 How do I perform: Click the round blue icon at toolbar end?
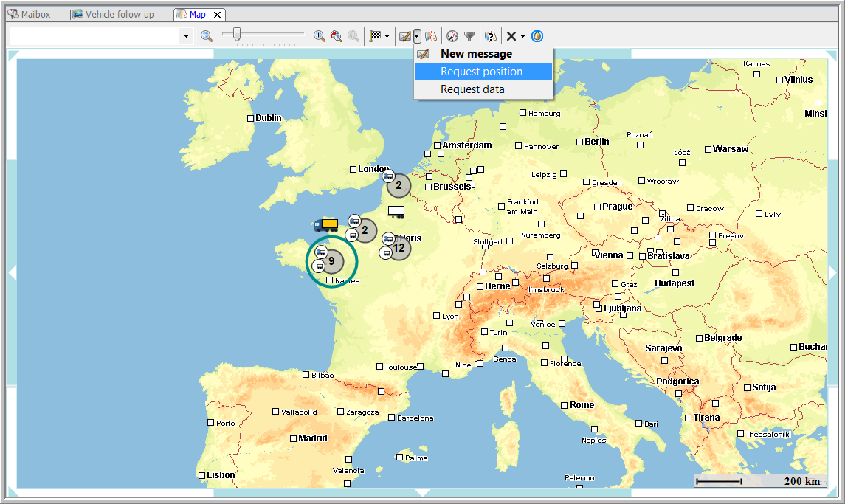[537, 35]
